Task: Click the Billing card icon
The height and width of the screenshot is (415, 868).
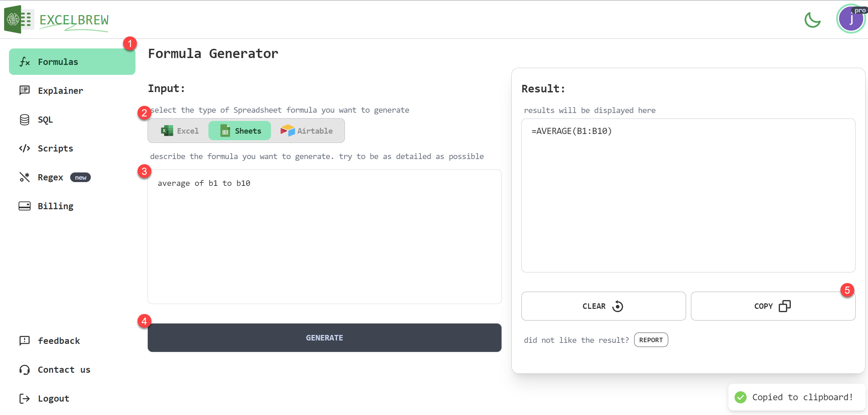Action: tap(24, 206)
